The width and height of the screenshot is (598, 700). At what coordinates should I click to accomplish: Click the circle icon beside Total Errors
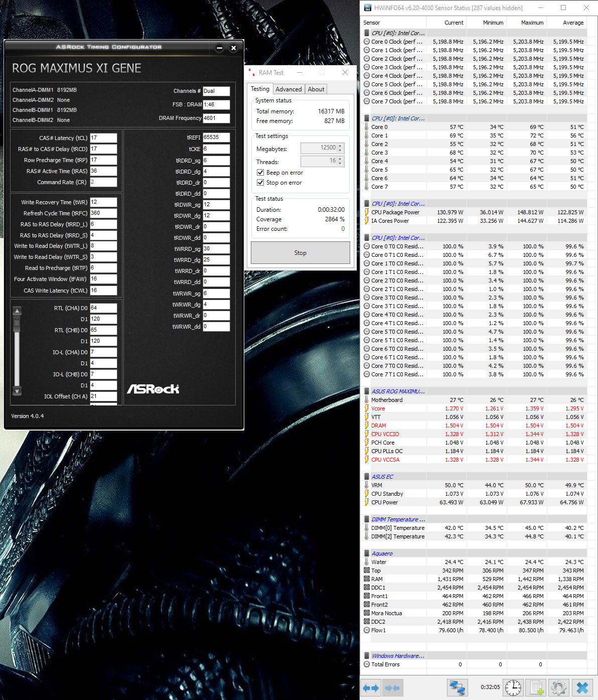pyautogui.click(x=367, y=664)
